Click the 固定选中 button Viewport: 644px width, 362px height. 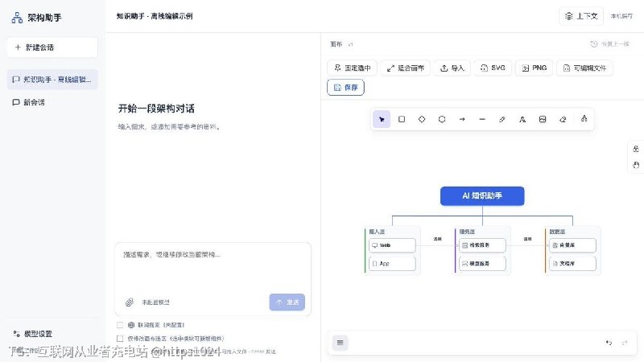tap(353, 68)
